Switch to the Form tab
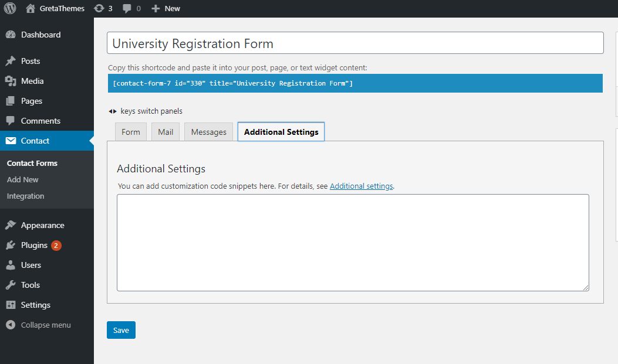 click(130, 131)
